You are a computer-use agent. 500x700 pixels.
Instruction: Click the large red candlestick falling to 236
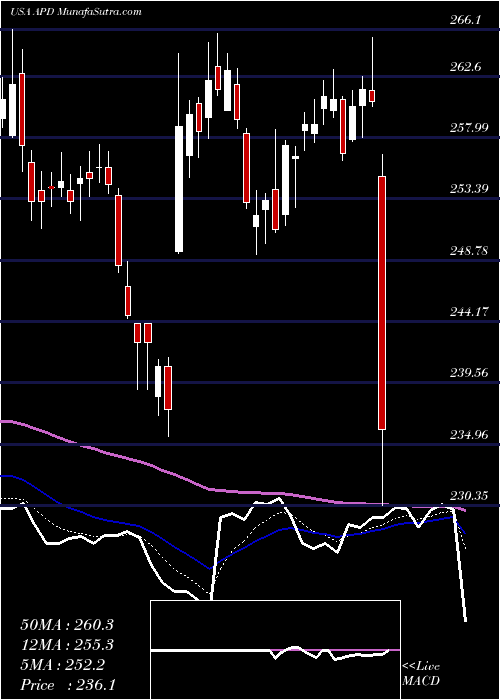pos(382,303)
